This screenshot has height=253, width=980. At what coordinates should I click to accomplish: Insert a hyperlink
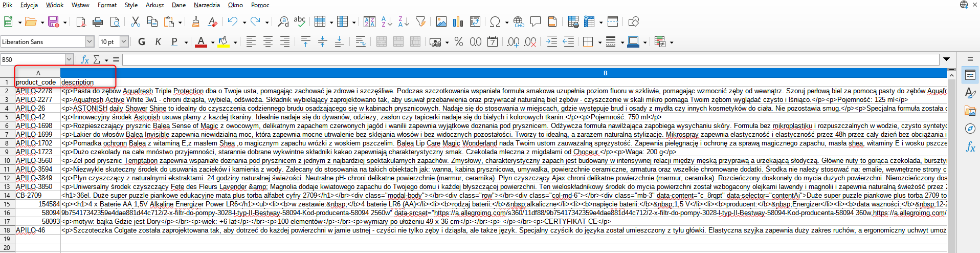519,22
